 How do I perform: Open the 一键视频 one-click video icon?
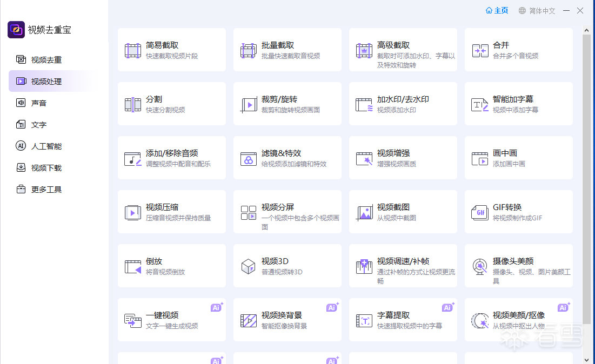point(133,321)
